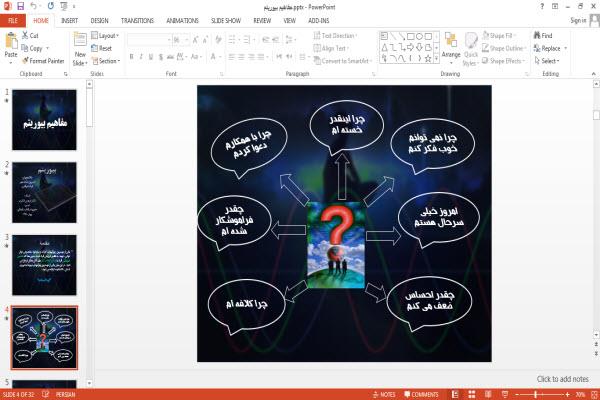Open PowerPoint Help
Viewport: 600px width, 400px height.
tap(542, 6)
